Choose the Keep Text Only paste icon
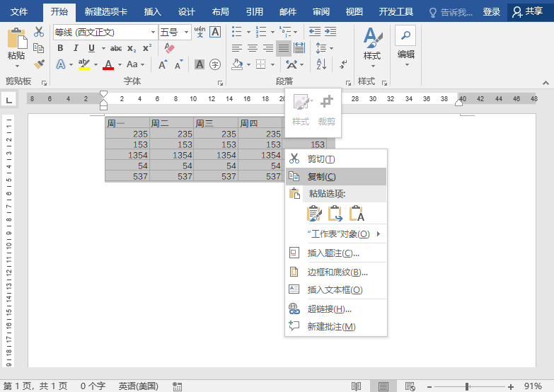 pos(357,214)
